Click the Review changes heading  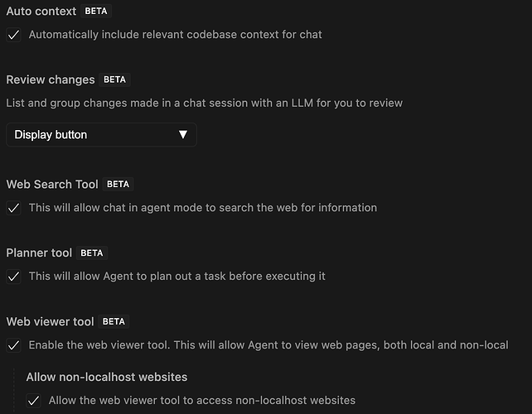[51, 80]
